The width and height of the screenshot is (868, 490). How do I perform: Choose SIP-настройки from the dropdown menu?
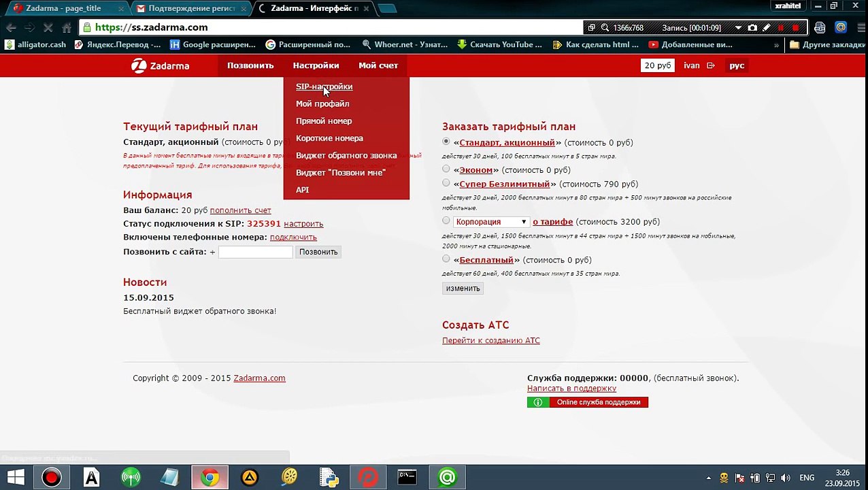[324, 86]
